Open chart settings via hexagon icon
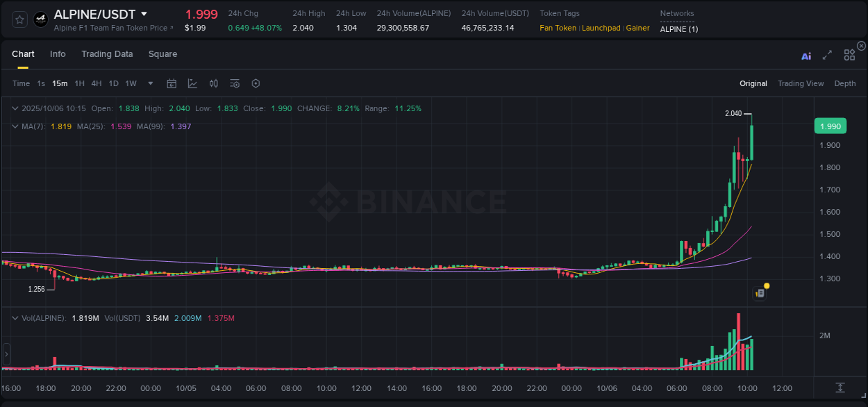This screenshot has width=868, height=407. pos(256,83)
